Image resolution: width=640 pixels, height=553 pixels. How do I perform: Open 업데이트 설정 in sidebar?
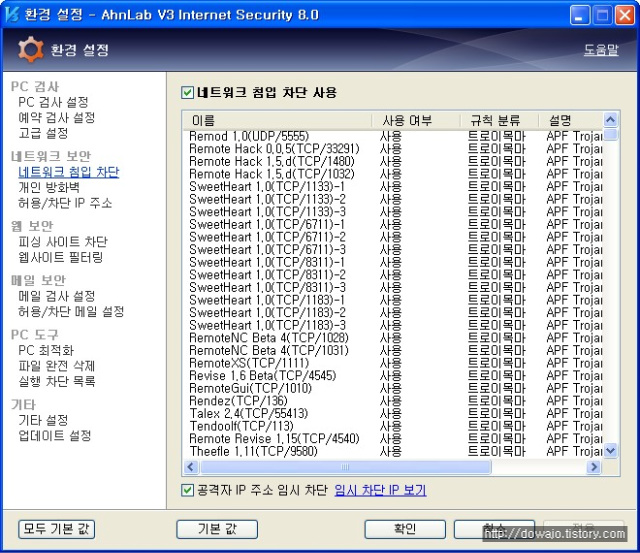[54, 435]
